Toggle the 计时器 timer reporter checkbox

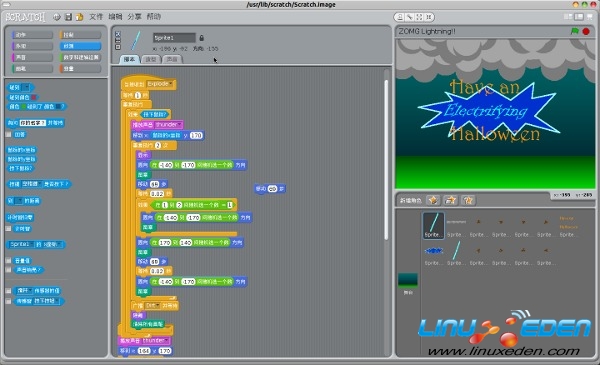coord(8,228)
